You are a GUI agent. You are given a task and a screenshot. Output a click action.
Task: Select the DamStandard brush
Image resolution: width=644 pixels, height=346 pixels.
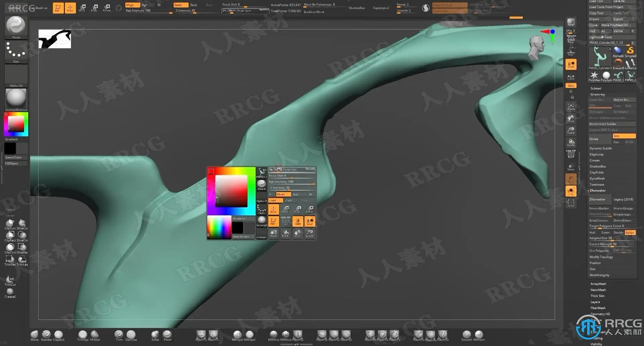(x=131, y=335)
